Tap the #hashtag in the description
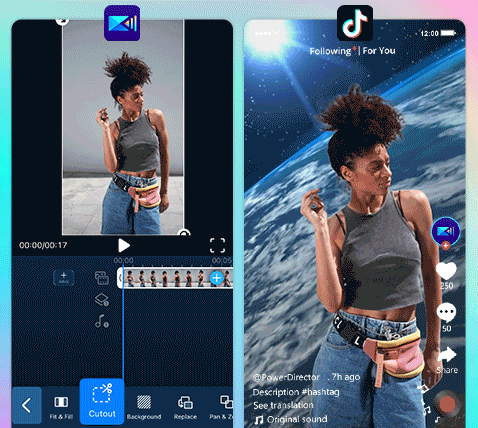Image resolution: width=478 pixels, height=428 pixels. point(320,392)
